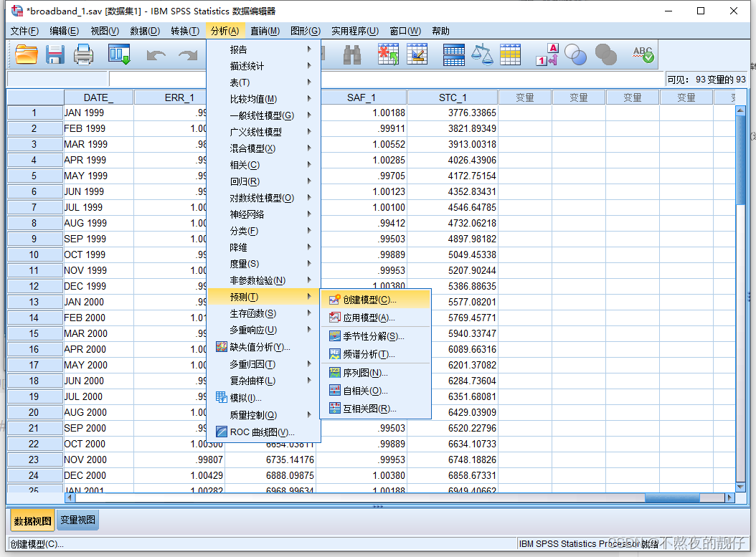Open the 直销(M) menu
The width and height of the screenshot is (756, 557).
(x=265, y=31)
